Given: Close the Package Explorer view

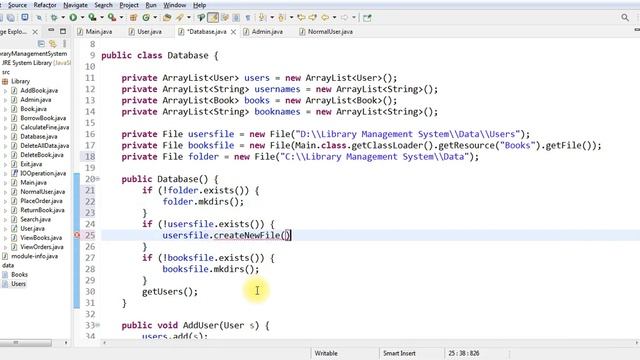Looking at the screenshot, I should pos(35,32).
